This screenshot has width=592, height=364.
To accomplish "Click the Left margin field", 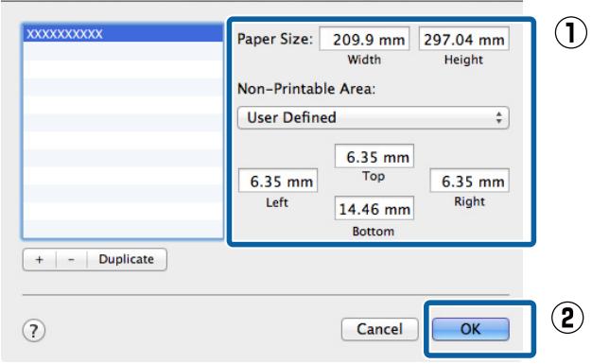I will 278,181.
